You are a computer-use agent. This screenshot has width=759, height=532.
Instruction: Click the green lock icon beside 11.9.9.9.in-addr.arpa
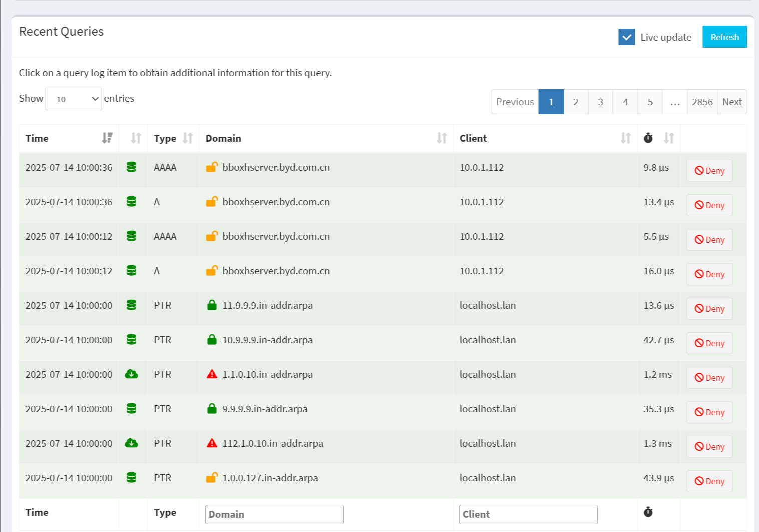coord(212,305)
